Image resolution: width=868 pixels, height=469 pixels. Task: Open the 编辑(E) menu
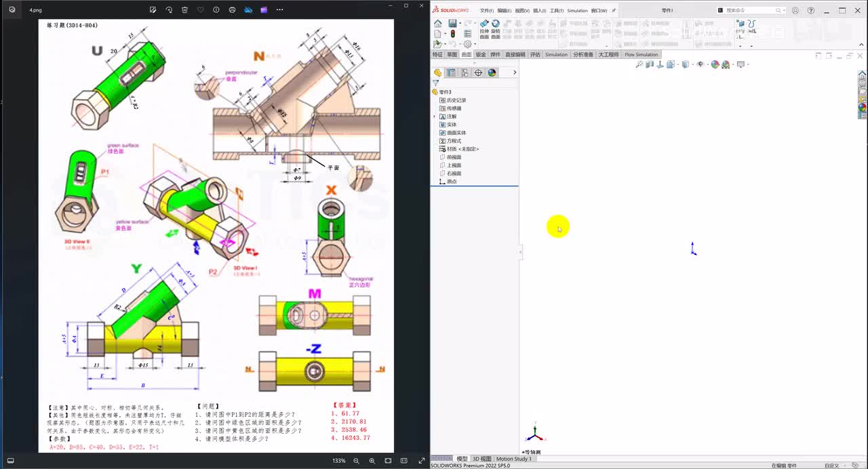click(505, 10)
